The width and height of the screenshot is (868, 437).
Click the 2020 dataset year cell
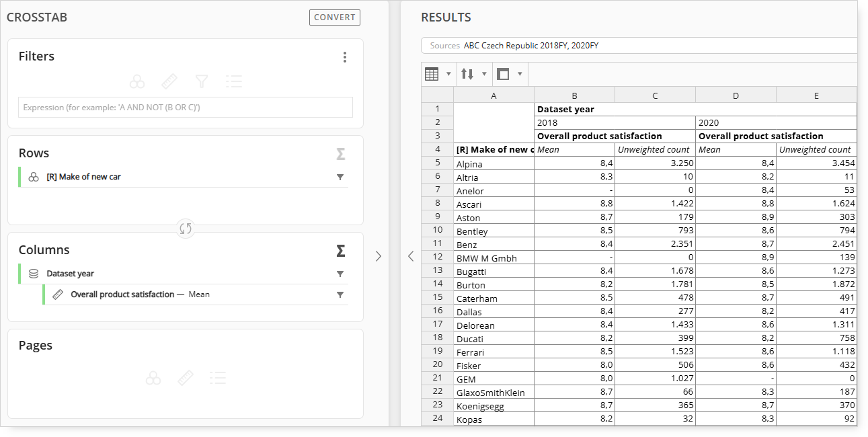coord(777,122)
